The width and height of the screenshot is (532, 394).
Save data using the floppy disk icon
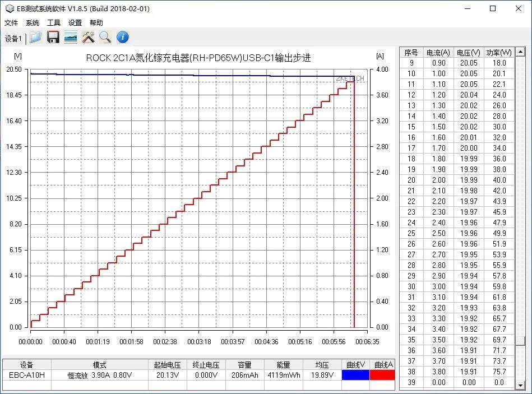coord(53,38)
